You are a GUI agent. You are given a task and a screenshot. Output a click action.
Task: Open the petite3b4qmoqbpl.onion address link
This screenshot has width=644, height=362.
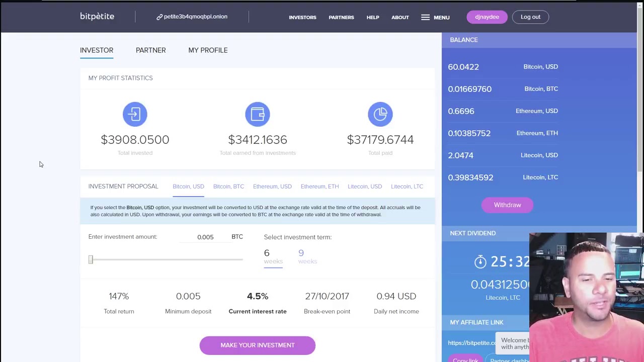pos(196,17)
